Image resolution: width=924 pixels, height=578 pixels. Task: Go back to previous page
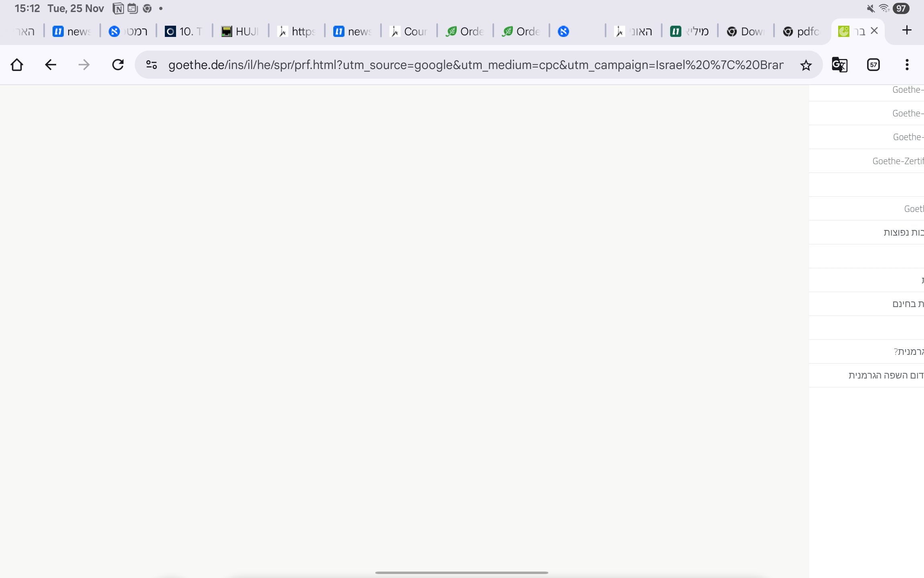click(x=51, y=65)
